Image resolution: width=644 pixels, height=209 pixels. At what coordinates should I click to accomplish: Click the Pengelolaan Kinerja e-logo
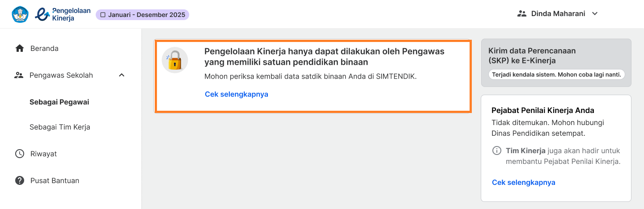[x=43, y=14]
